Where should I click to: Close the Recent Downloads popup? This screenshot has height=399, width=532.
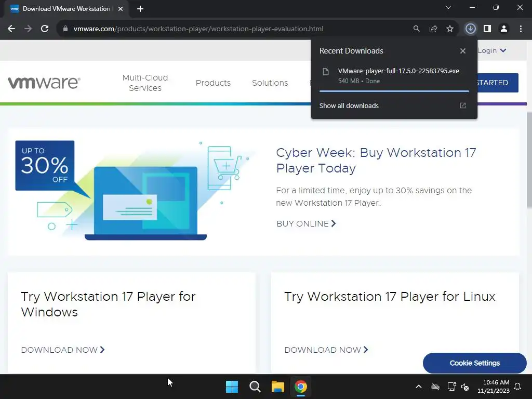(463, 51)
